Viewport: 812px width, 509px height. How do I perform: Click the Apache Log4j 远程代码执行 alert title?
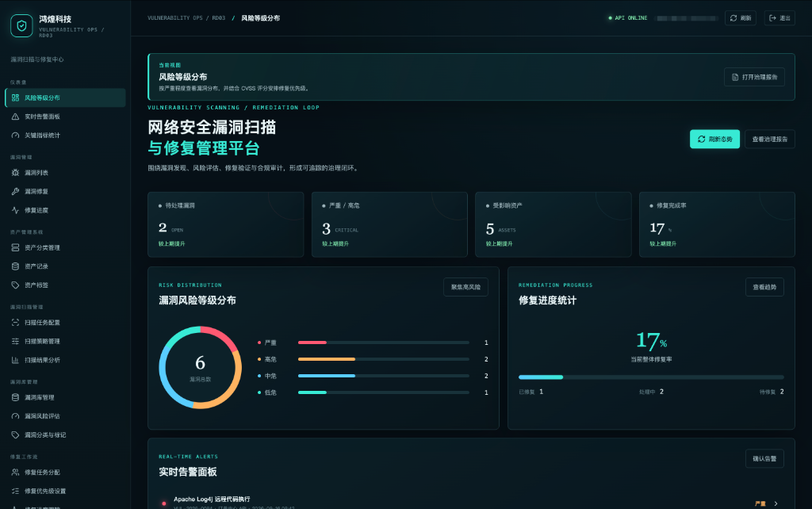(x=212, y=499)
